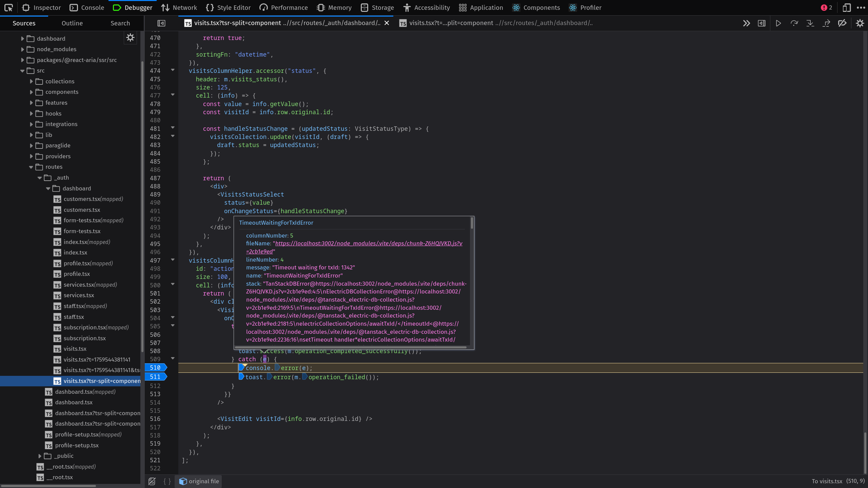The height and width of the screenshot is (488, 868).
Task: Click the error popup vertical scrollbar
Action: [x=472, y=224]
